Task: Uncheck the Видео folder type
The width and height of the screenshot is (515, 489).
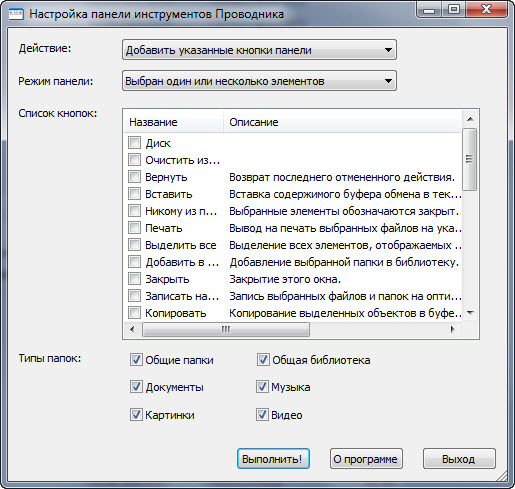Action: point(263,415)
